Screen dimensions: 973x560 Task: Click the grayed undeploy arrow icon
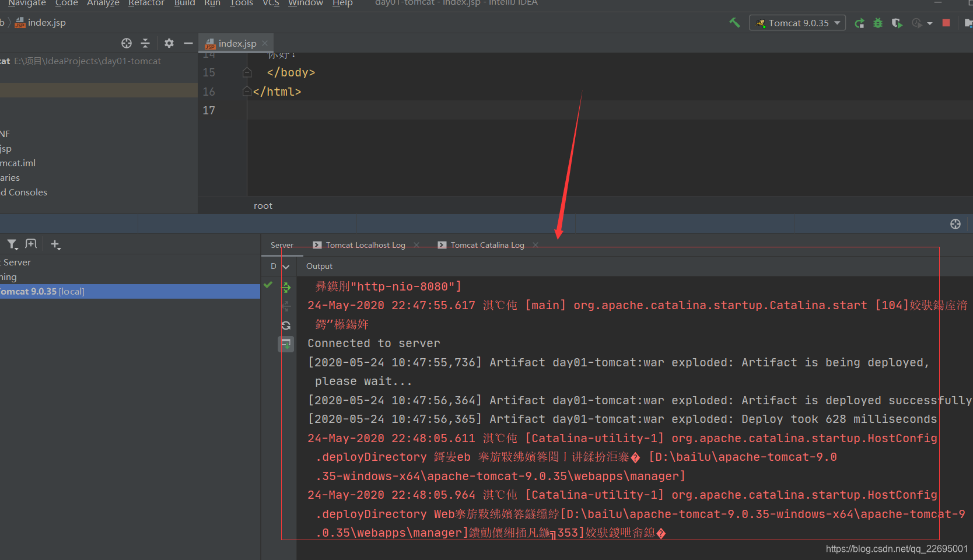[x=286, y=306]
